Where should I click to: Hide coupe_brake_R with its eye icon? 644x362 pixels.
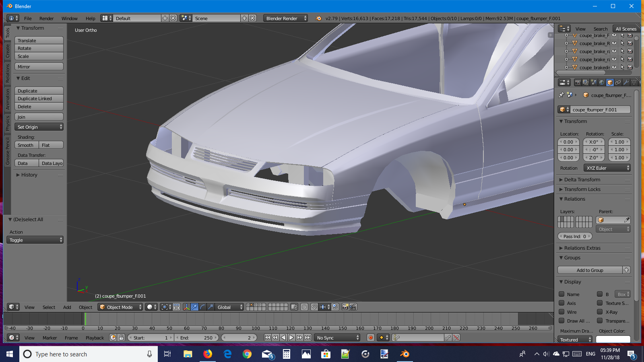point(614,43)
